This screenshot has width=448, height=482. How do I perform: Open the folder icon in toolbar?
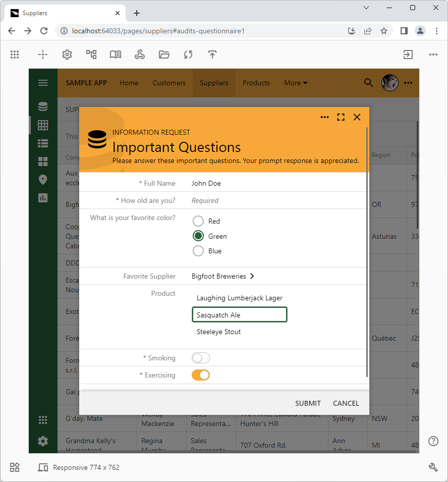164,55
